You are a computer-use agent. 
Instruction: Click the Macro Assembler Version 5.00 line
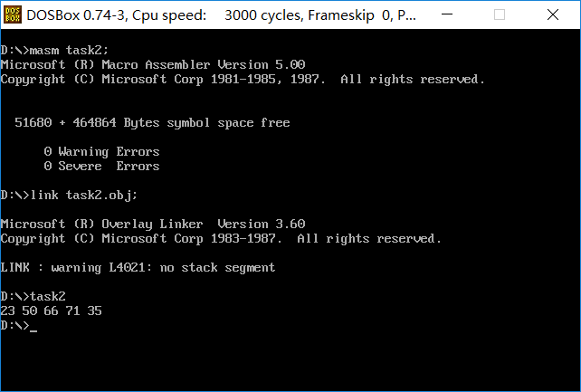tap(153, 64)
